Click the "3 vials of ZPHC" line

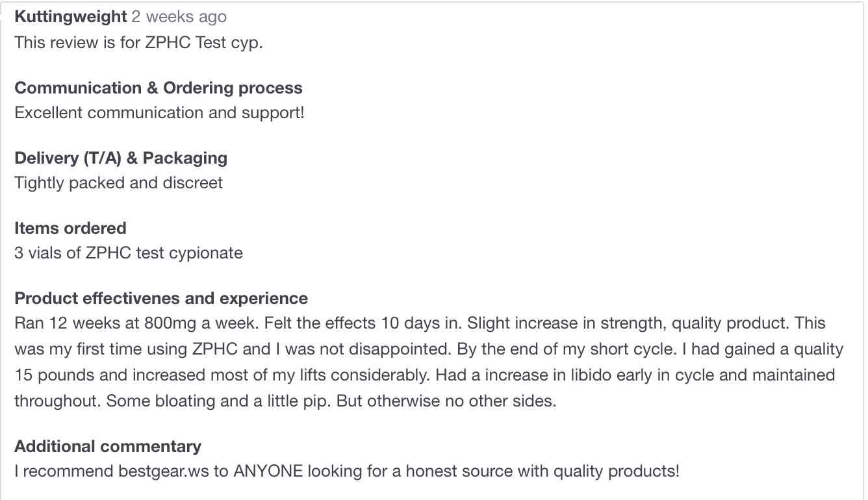point(129,253)
